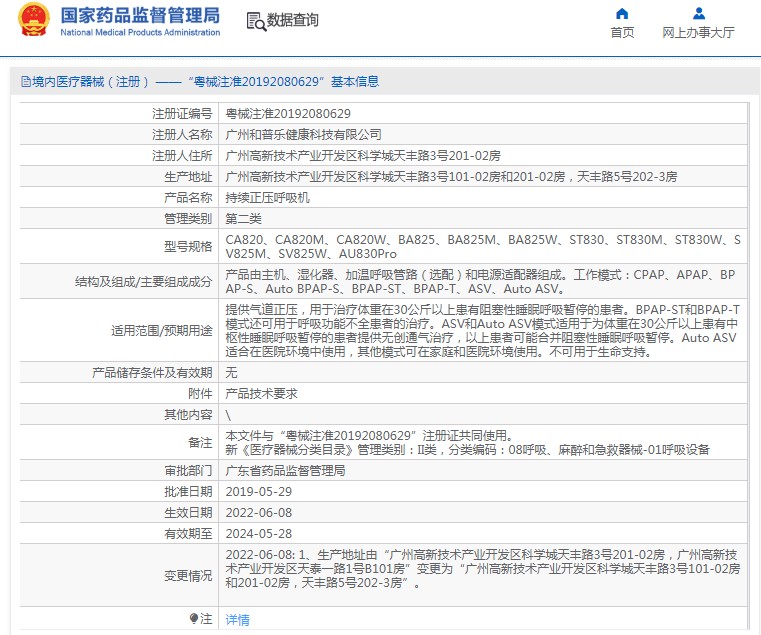This screenshot has width=761, height=635.
Task: Click the bulb icon beside 注
Action: [x=194, y=618]
